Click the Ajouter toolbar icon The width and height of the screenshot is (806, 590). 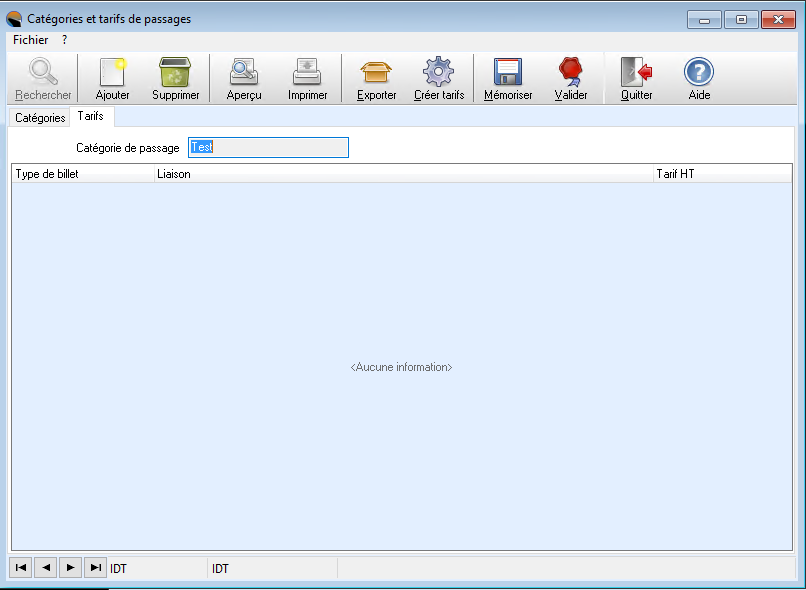coord(112,78)
